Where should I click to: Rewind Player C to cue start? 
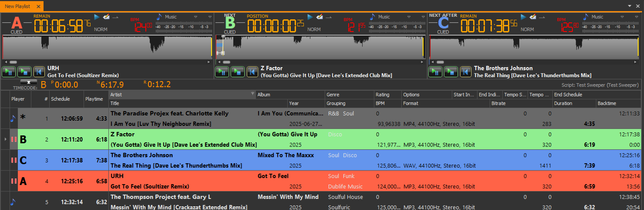click(466, 72)
